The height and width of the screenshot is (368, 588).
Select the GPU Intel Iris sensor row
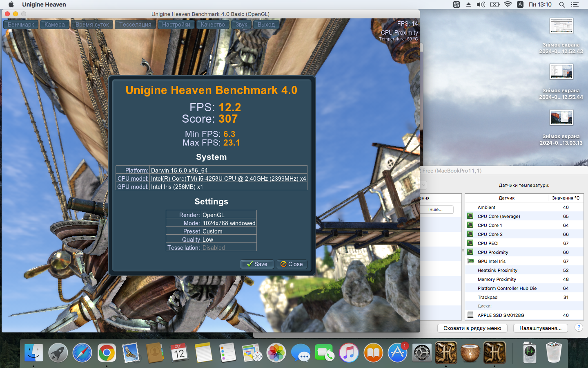click(x=524, y=261)
